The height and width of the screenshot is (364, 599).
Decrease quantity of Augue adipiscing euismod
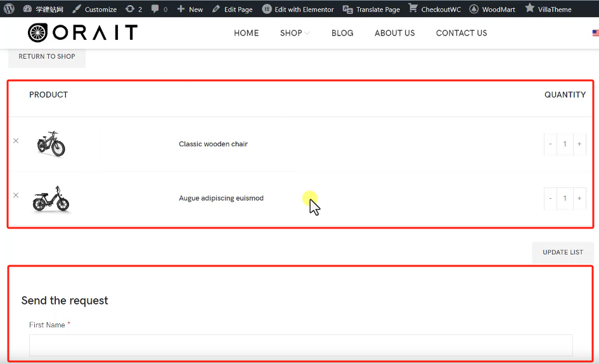coord(550,199)
